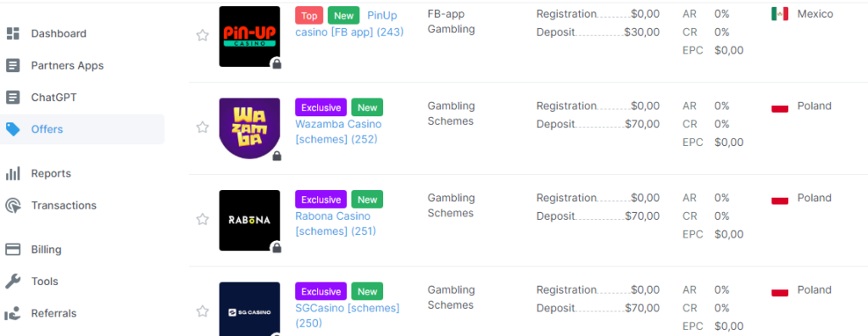Image resolution: width=868 pixels, height=336 pixels.
Task: Open the Tools wrench icon
Action: (x=13, y=282)
